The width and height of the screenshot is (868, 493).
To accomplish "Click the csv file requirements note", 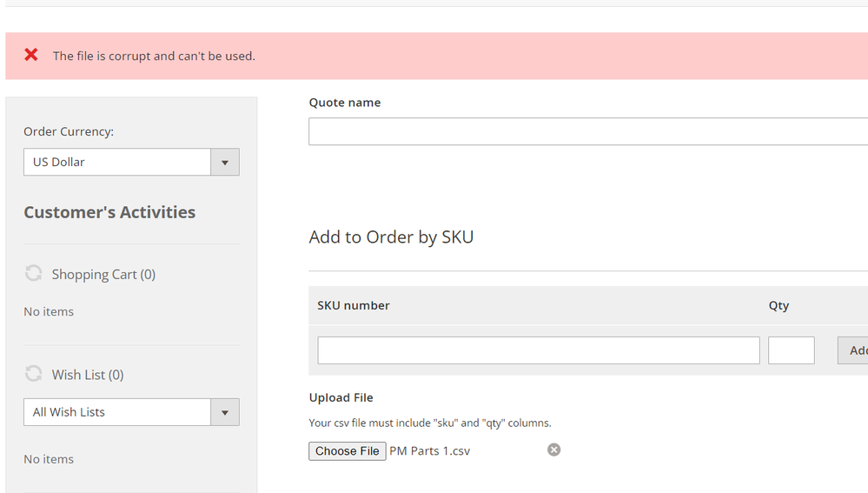I will click(x=430, y=423).
